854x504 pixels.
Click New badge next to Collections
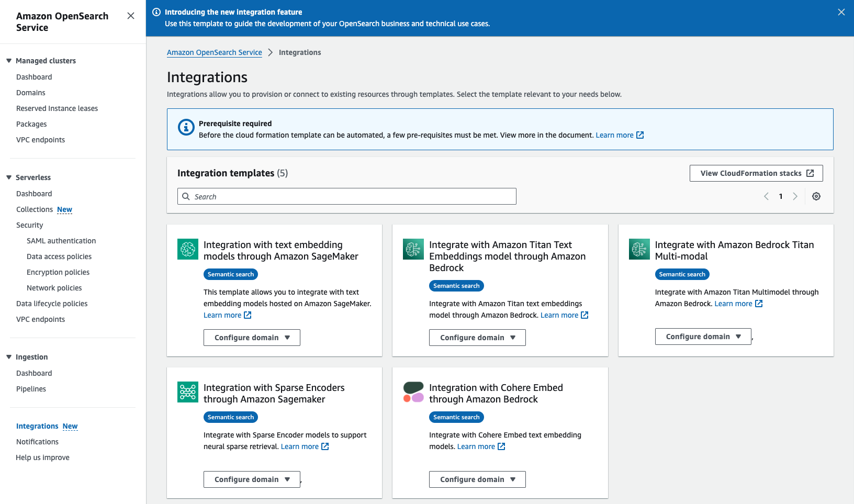pos(65,209)
